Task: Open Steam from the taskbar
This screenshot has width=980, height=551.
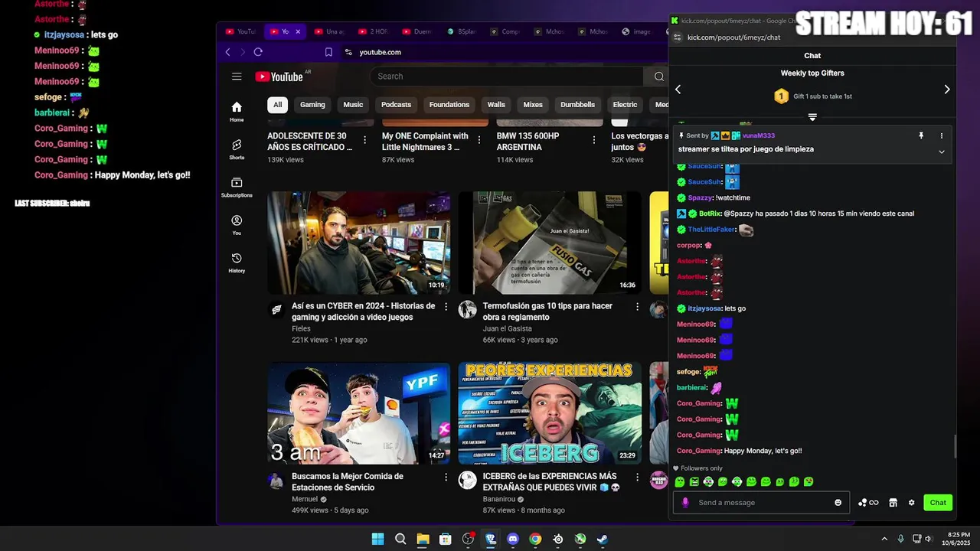Action: (x=603, y=539)
